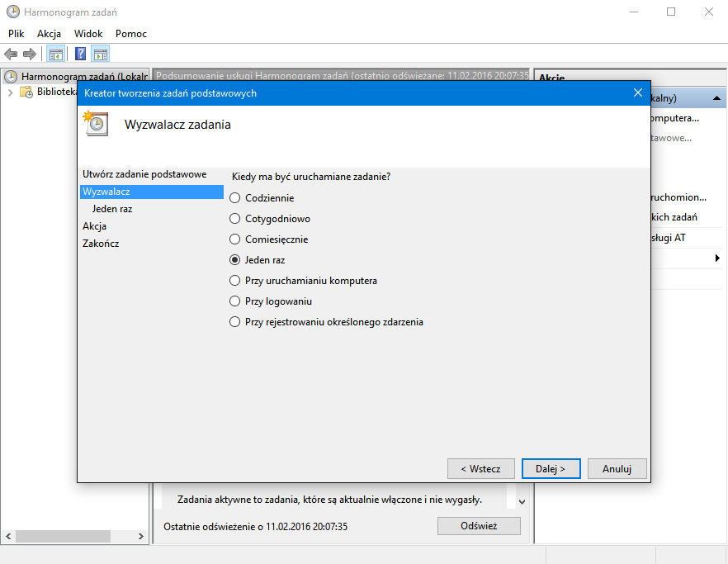Expand the Biblioteka tree node chevron
The height and width of the screenshot is (564, 728).
coord(11,92)
